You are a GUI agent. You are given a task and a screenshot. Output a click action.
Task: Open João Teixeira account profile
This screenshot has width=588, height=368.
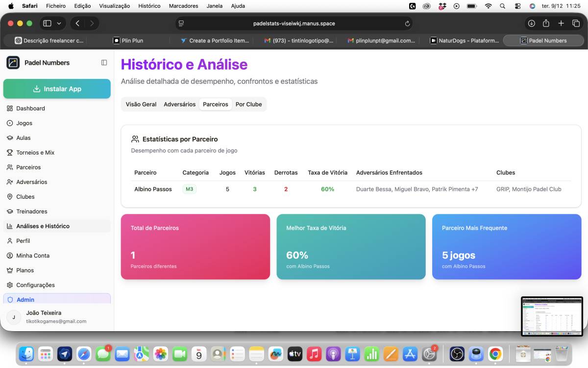pyautogui.click(x=57, y=317)
